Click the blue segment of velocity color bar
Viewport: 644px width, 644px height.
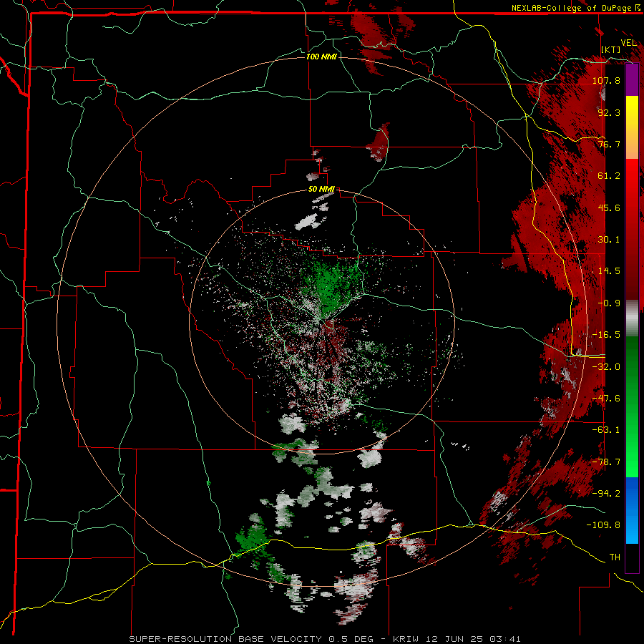[632, 510]
